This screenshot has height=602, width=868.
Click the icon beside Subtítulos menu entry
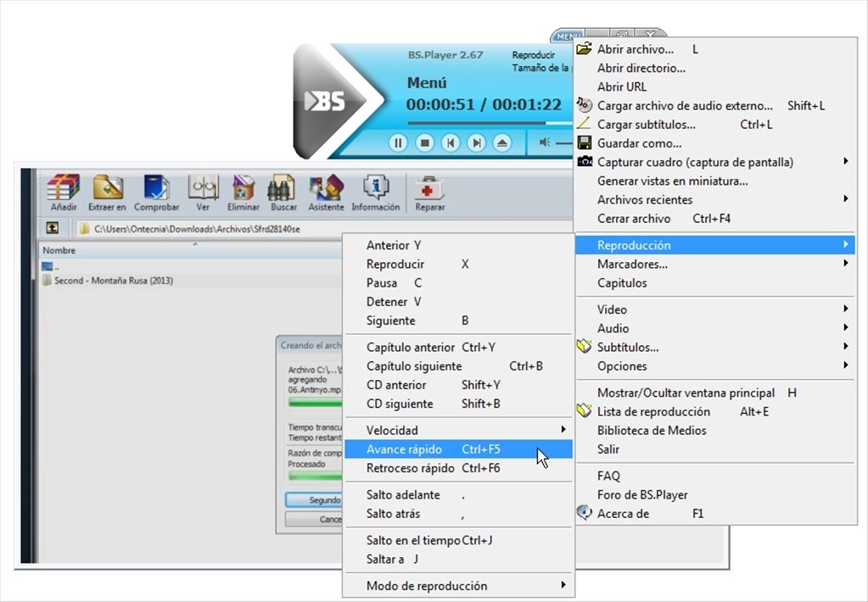584,347
